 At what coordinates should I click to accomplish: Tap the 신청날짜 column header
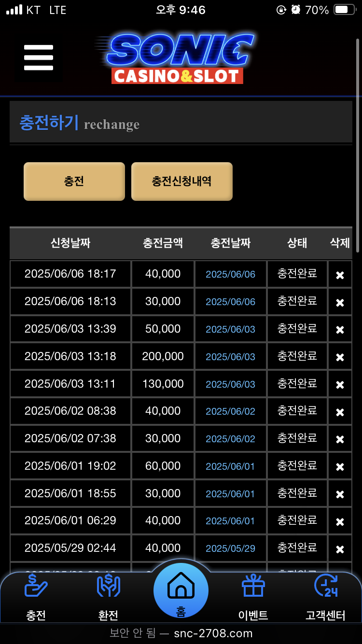(70, 243)
